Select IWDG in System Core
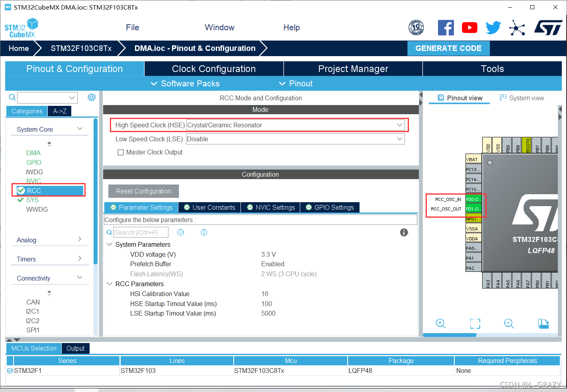This screenshot has width=567, height=392. click(x=35, y=172)
